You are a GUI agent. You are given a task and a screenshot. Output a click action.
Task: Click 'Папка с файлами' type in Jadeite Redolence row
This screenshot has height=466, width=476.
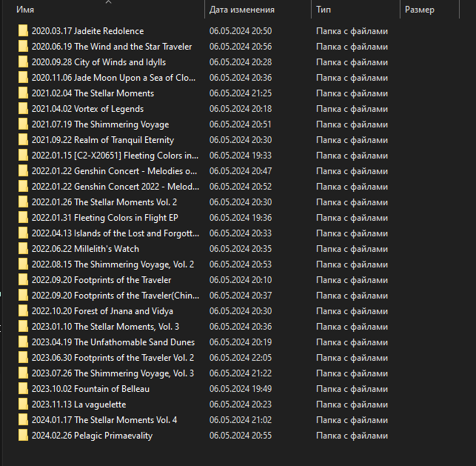pos(352,31)
